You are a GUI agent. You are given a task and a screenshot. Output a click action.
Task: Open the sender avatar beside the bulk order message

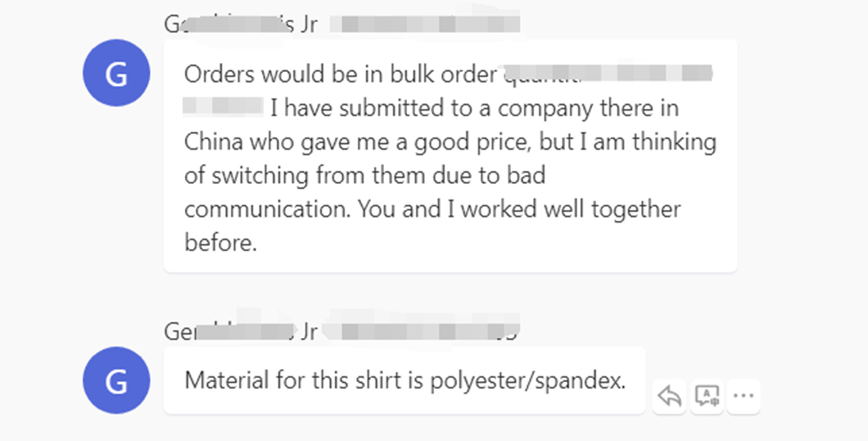point(116,73)
